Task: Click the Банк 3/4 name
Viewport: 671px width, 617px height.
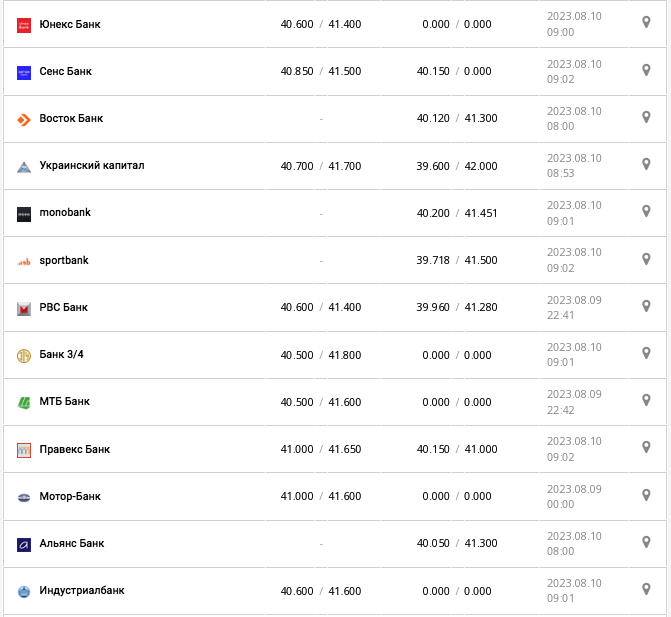Action: click(x=62, y=355)
